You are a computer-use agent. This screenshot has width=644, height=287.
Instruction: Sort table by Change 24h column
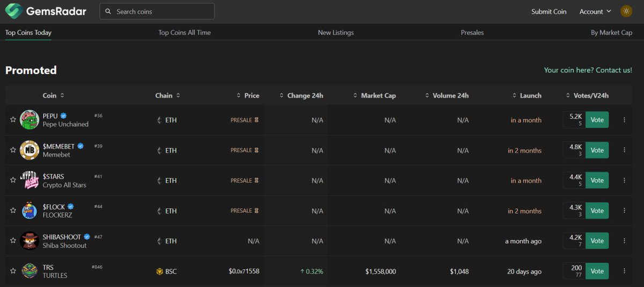click(x=301, y=96)
